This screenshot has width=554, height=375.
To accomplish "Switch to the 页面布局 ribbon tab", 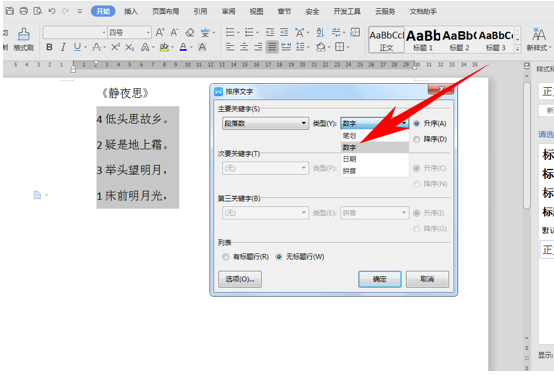I will point(165,11).
